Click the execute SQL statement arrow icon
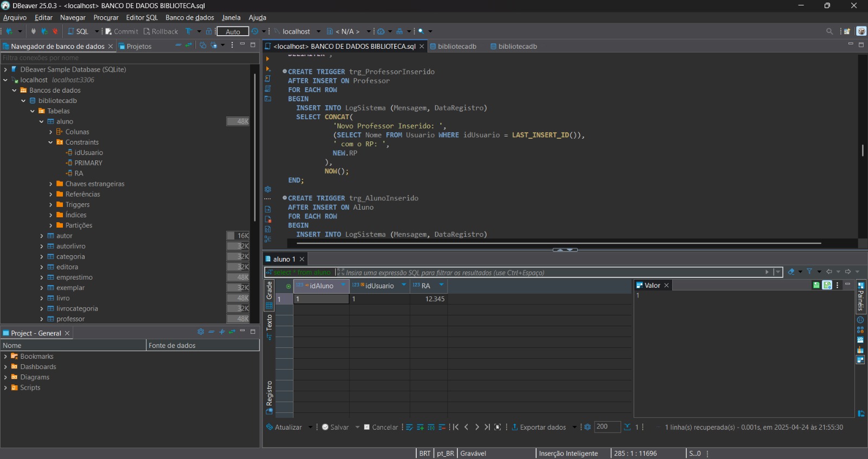Viewport: 868px width, 459px height. [x=267, y=59]
